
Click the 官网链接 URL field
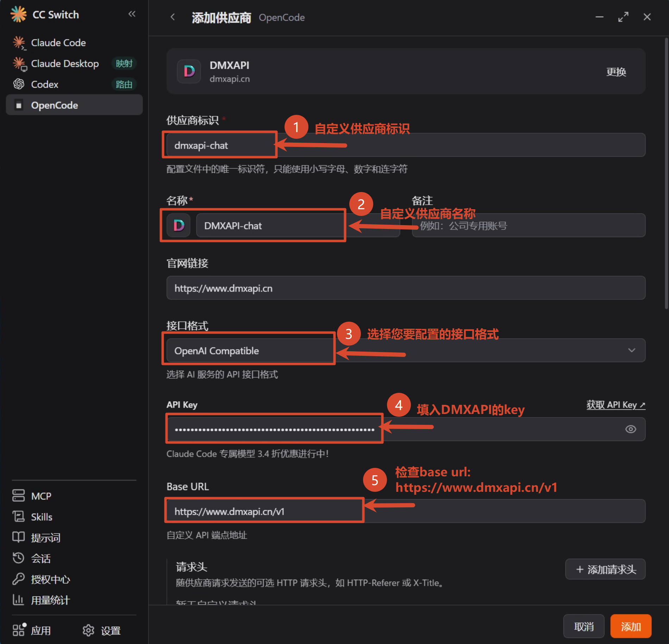pos(406,288)
